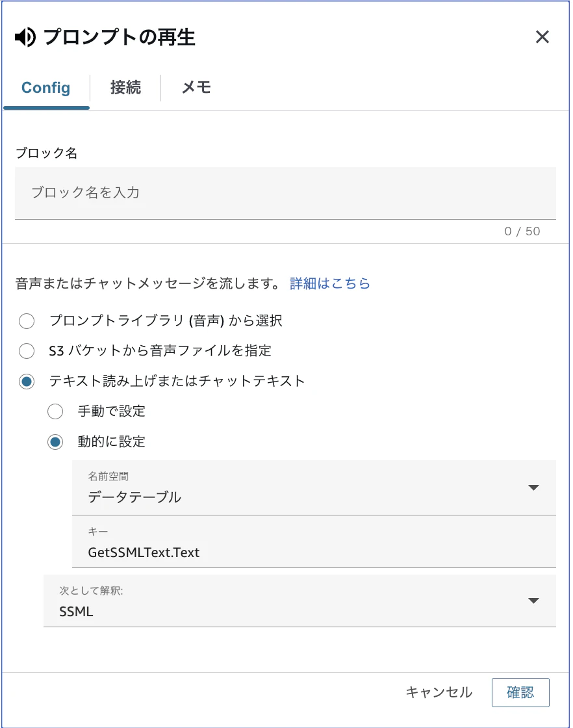
Task: Select the 動的に設定 radio option
Action: click(55, 442)
